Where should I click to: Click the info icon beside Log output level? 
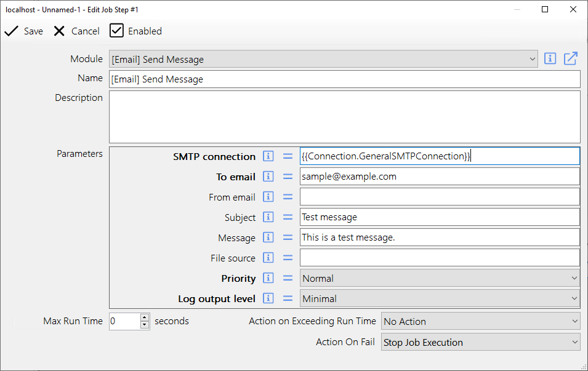268,298
